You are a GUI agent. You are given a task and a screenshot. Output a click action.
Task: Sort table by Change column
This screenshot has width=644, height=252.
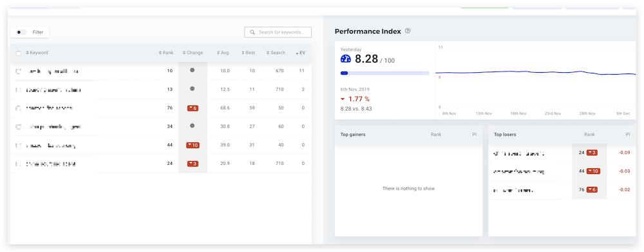point(193,53)
